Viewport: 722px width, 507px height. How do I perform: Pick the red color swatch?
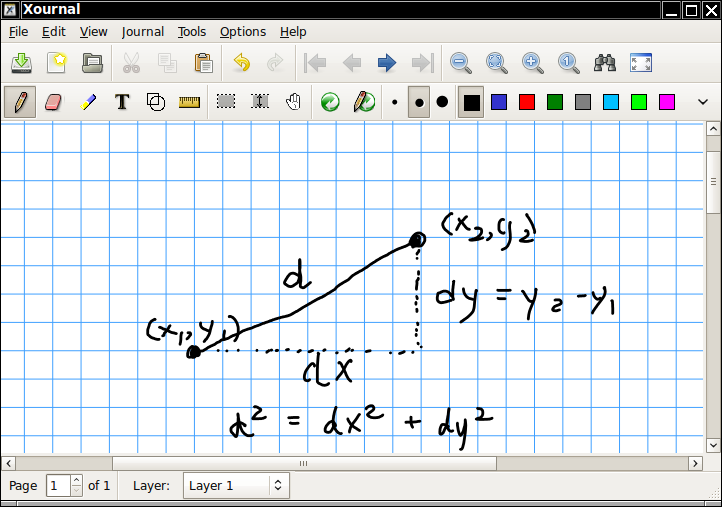[527, 102]
